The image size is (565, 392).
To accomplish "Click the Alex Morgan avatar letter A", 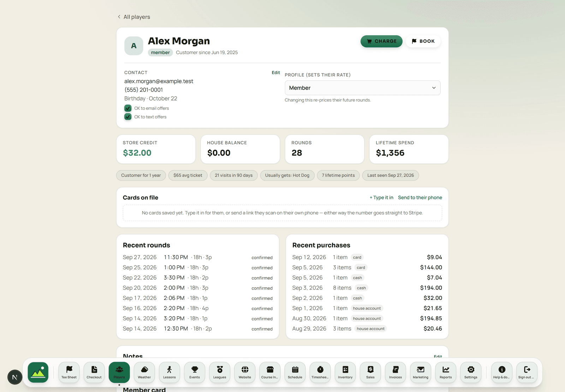I will 134,46.
